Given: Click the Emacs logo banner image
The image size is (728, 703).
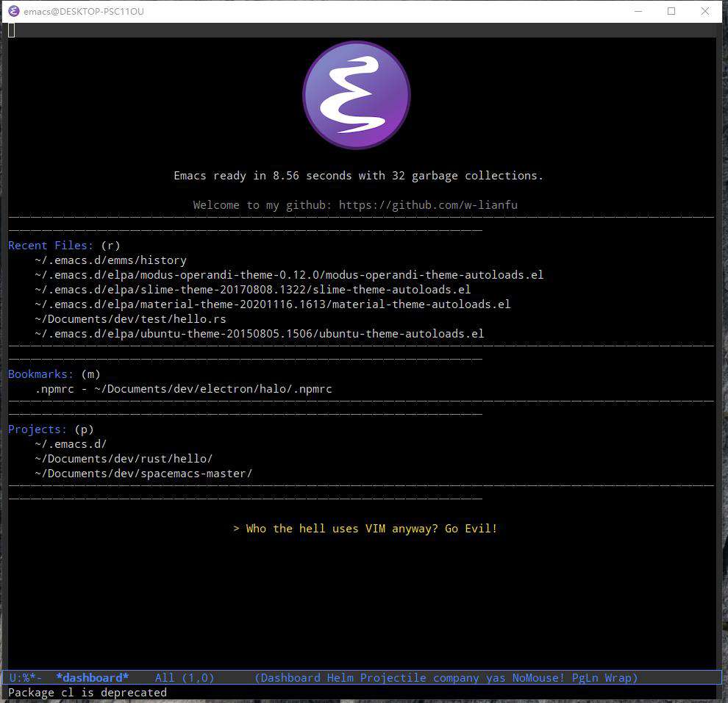Looking at the screenshot, I should [x=357, y=95].
